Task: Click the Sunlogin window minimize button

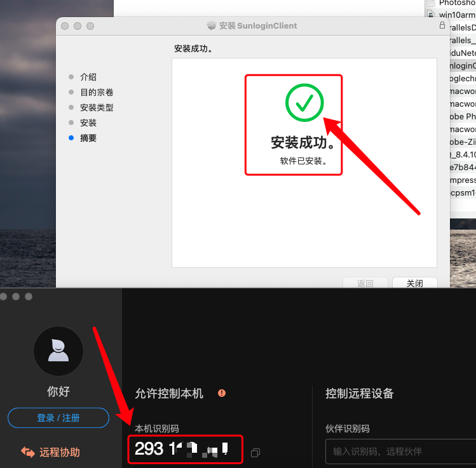Action: pos(16,297)
